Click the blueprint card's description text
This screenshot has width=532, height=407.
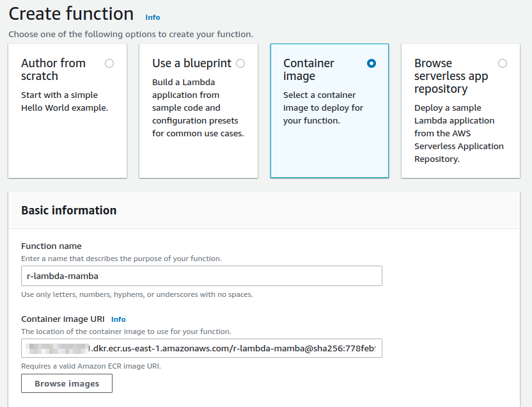pyautogui.click(x=198, y=108)
